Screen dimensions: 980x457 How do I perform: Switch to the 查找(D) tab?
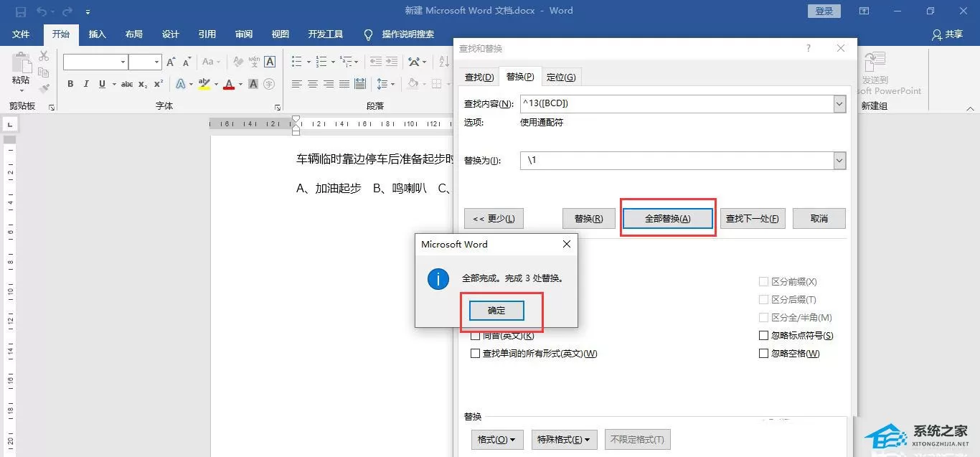tap(479, 77)
